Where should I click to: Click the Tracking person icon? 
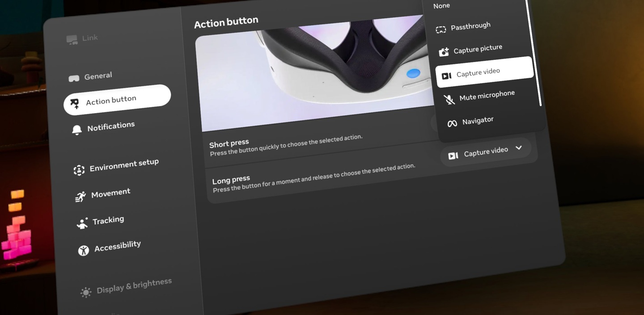tap(82, 223)
